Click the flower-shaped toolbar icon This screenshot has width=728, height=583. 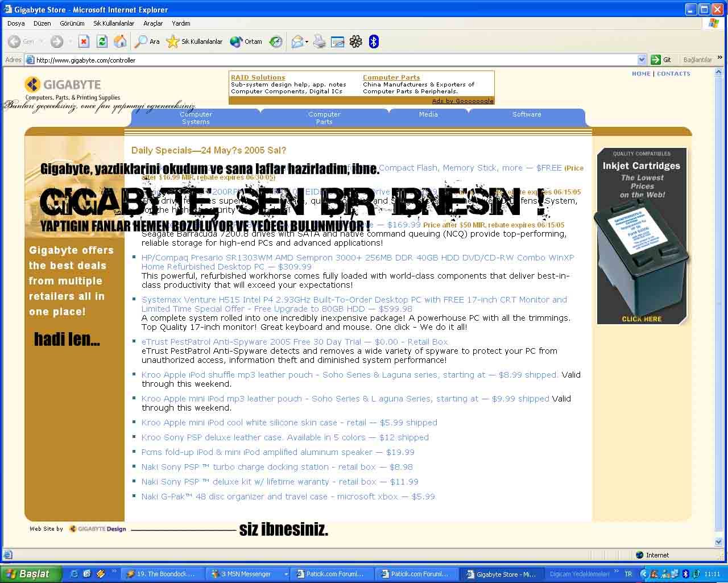pyautogui.click(x=356, y=42)
